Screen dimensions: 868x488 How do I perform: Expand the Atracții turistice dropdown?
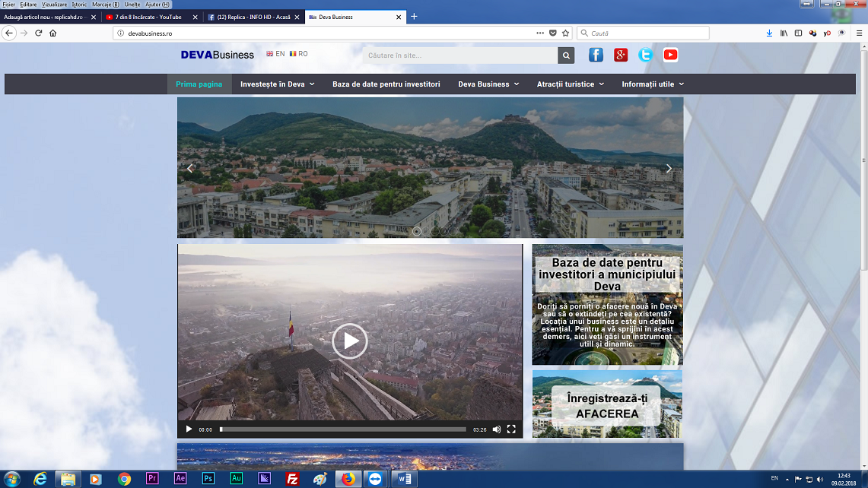click(x=570, y=84)
